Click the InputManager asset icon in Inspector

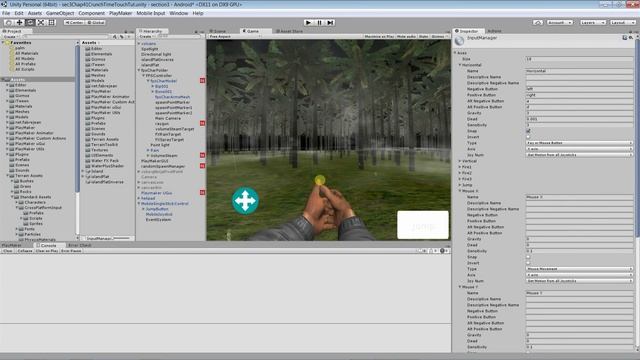(460, 40)
